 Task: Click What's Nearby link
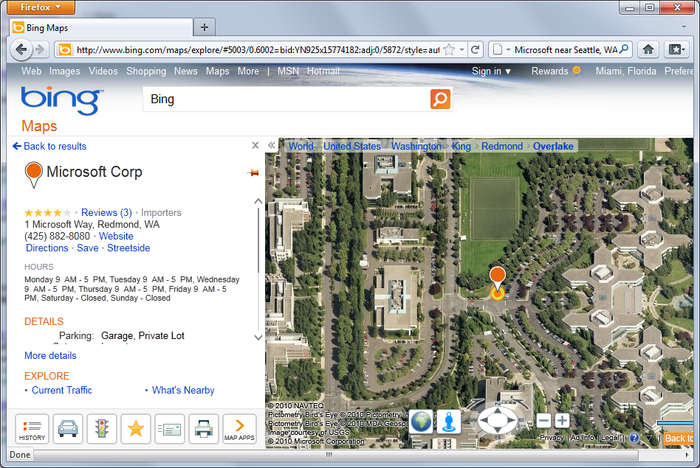pos(183,390)
